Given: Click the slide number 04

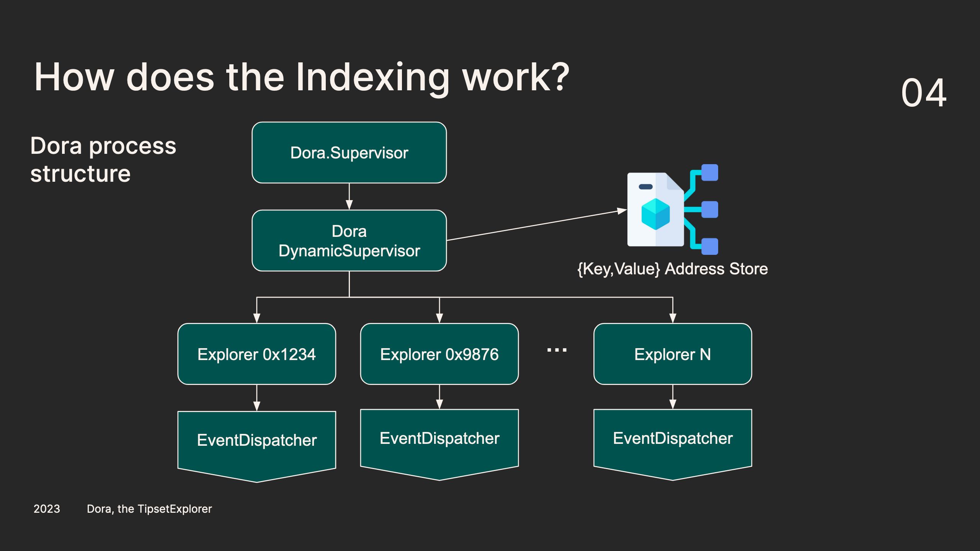Looking at the screenshot, I should [x=924, y=93].
